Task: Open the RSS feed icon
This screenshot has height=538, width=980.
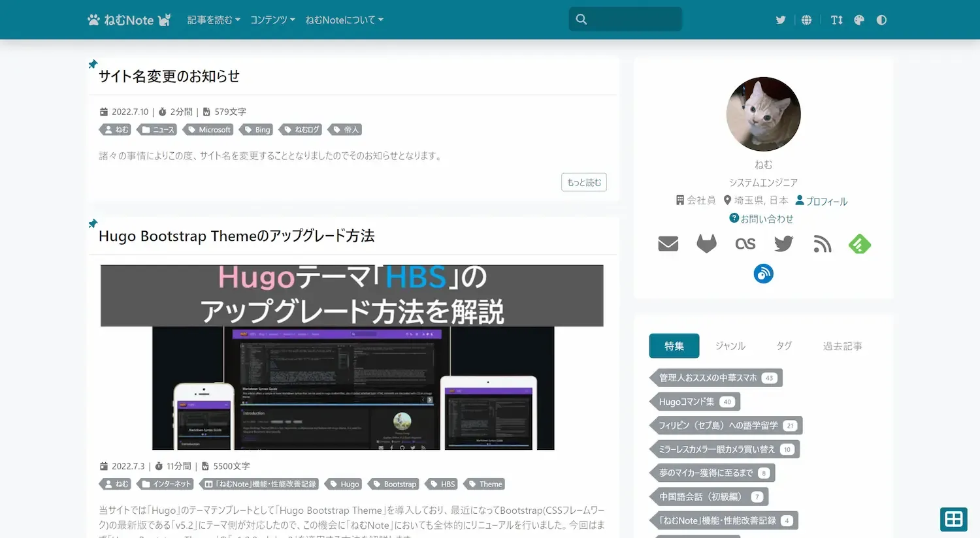Action: [822, 244]
